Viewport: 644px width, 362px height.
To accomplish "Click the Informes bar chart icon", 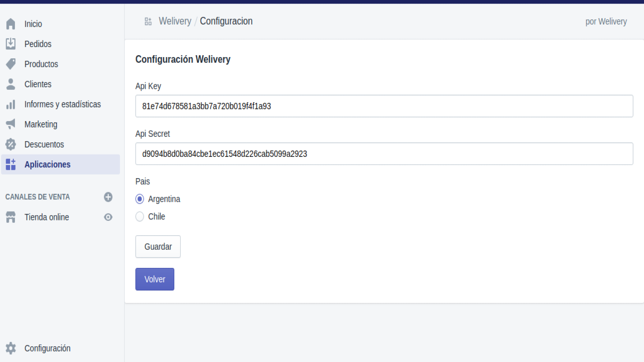I will click(11, 105).
